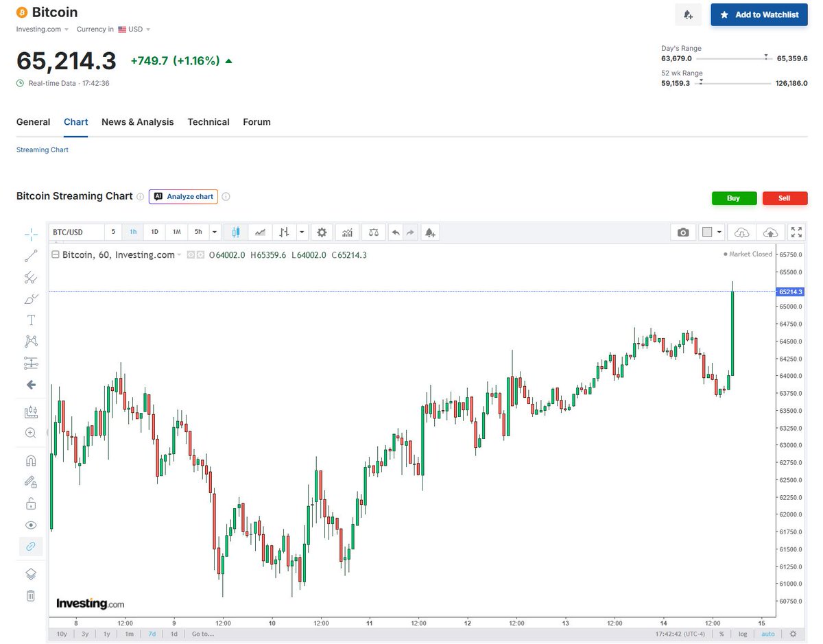Open the indicators menu icon

[x=347, y=232]
